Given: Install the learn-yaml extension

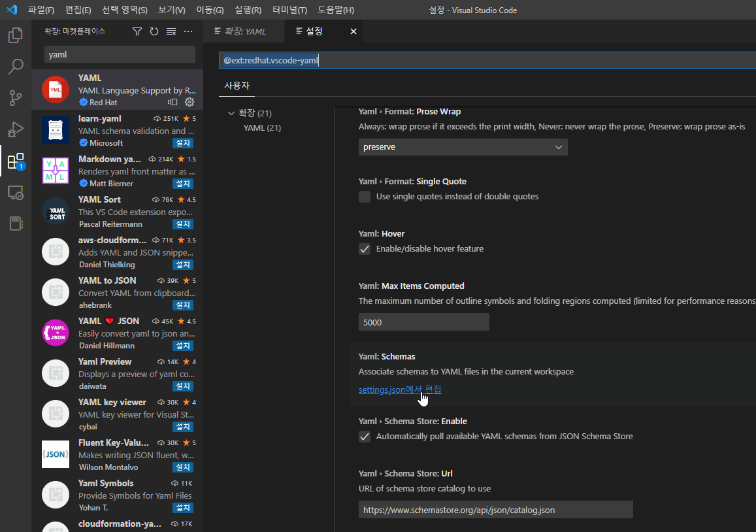Looking at the screenshot, I should click(x=183, y=143).
